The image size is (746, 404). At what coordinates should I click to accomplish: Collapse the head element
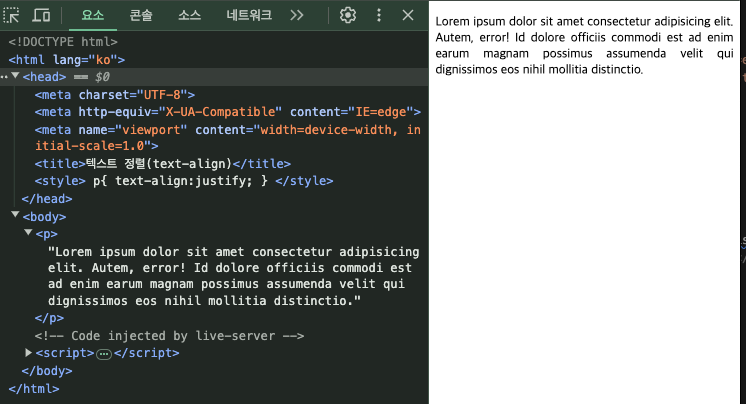(15, 76)
